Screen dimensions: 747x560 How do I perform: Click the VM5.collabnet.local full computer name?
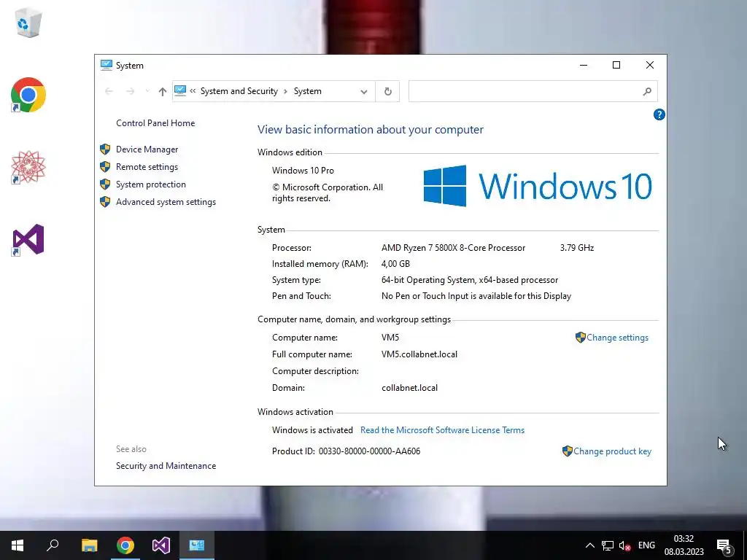419,354
